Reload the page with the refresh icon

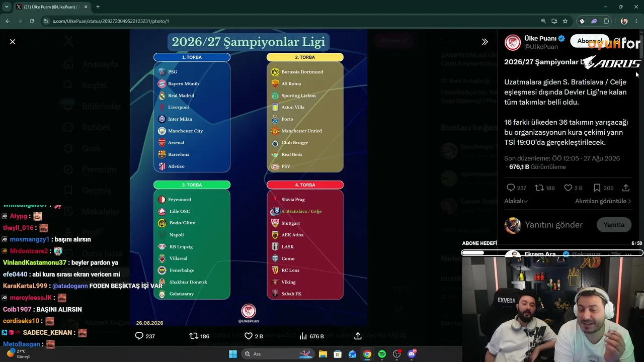32,21
